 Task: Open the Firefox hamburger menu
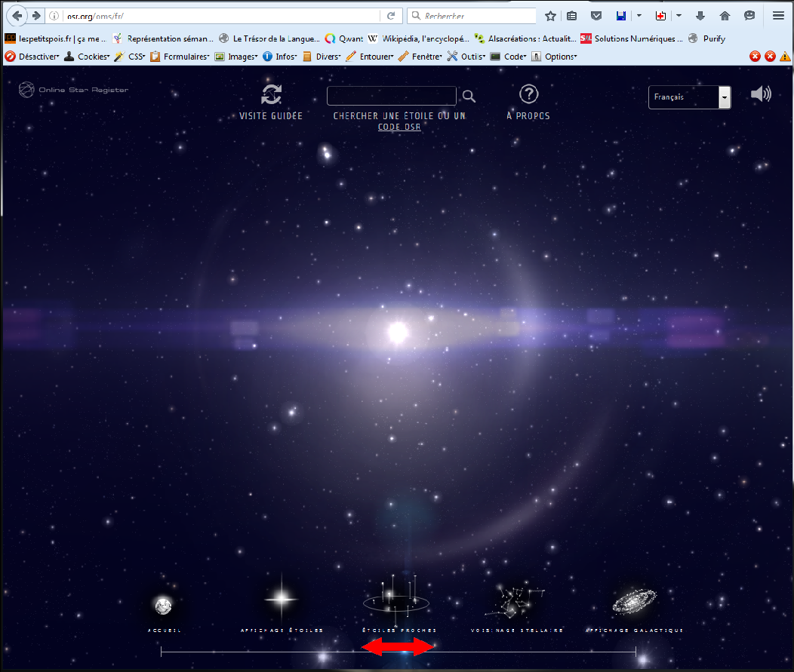pos(778,16)
